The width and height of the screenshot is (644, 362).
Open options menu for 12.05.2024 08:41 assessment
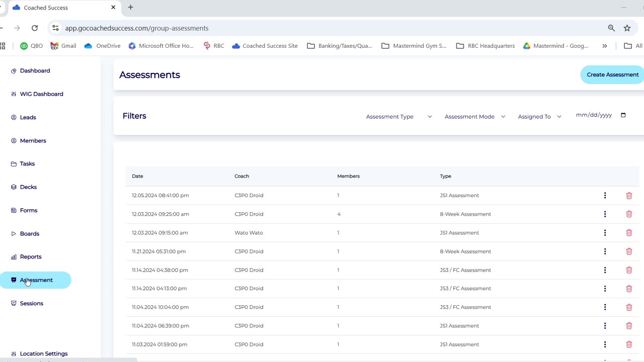[605, 196]
